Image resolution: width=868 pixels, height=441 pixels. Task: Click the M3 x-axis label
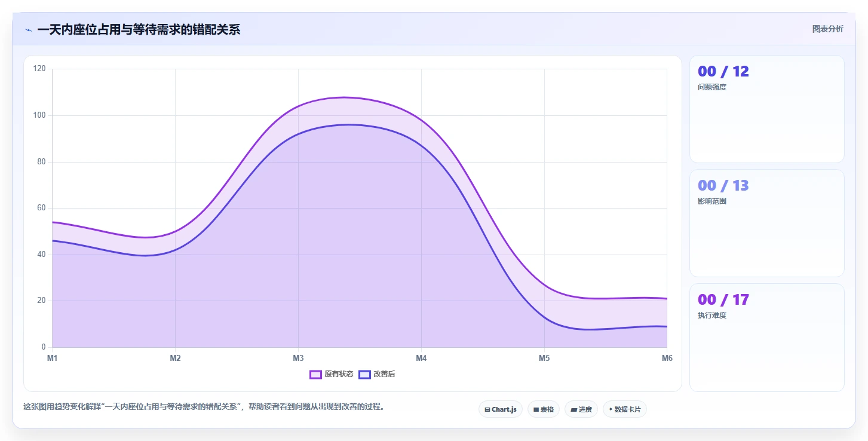pos(298,358)
